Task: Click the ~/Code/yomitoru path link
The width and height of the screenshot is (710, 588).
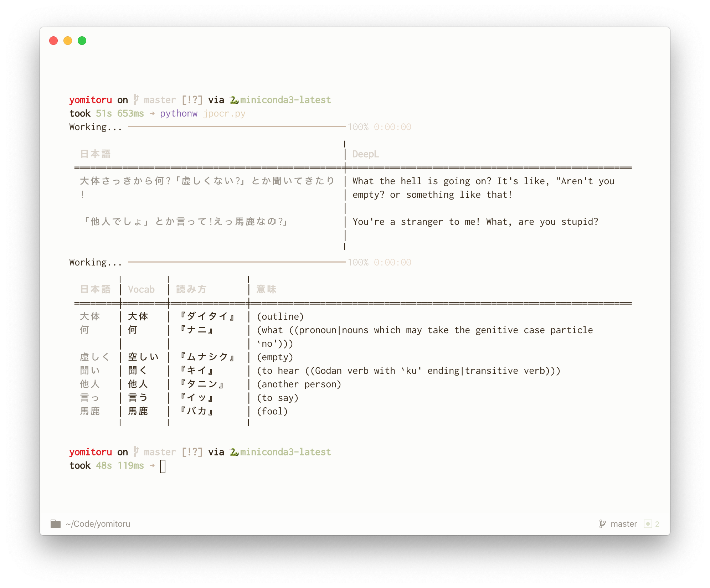Action: tap(98, 524)
